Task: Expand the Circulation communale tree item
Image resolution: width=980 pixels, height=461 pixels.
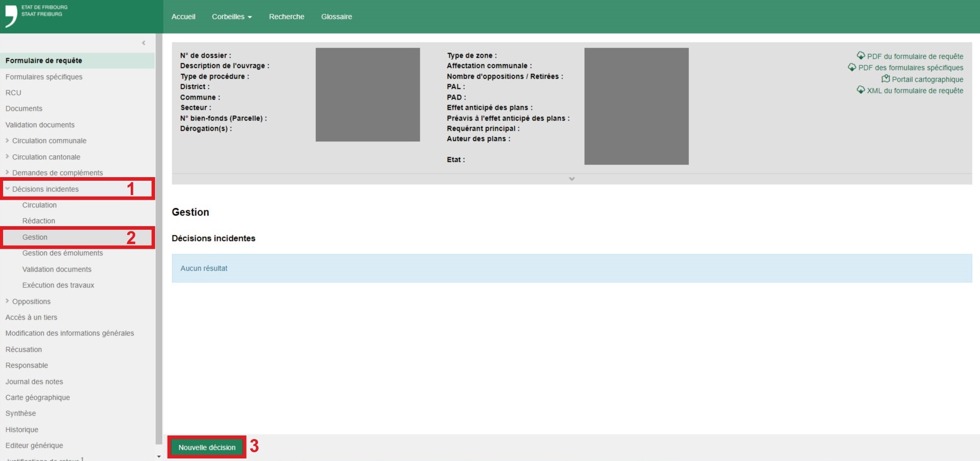Action: [x=7, y=140]
